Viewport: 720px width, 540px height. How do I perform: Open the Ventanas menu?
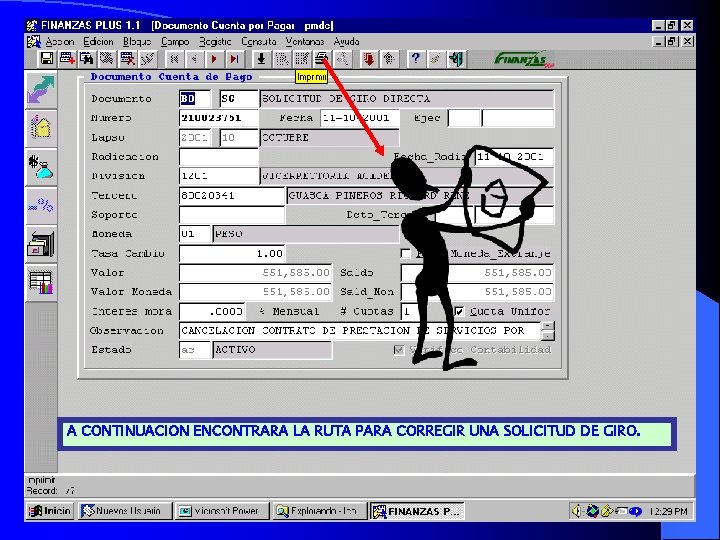pyautogui.click(x=304, y=42)
